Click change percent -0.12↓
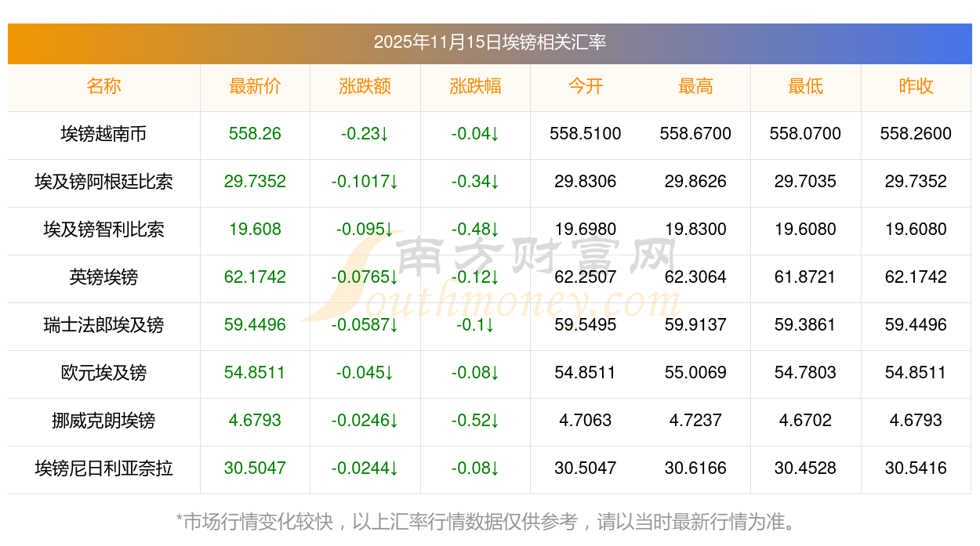This screenshot has height=546, width=980. pyautogui.click(x=475, y=277)
